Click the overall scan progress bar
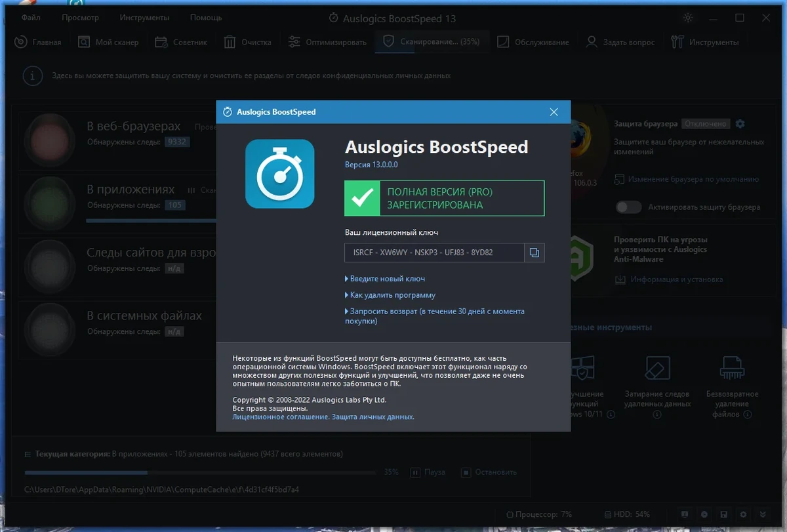 pyautogui.click(x=200, y=472)
